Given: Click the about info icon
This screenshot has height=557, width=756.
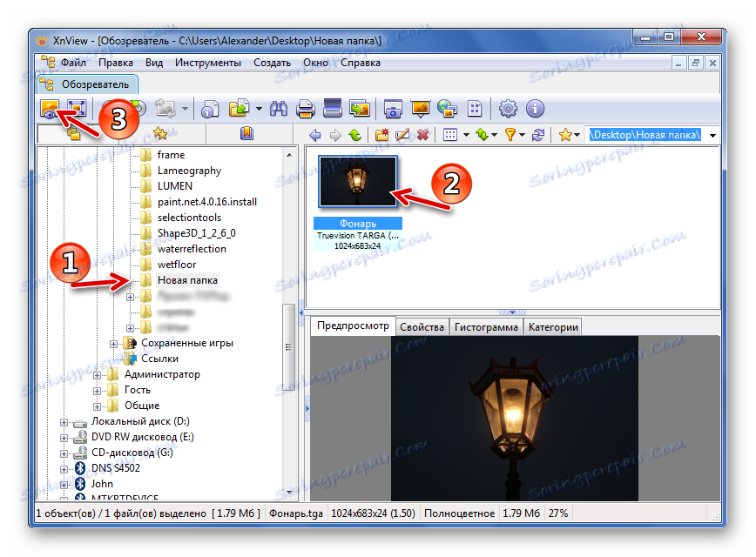Looking at the screenshot, I should [x=535, y=109].
